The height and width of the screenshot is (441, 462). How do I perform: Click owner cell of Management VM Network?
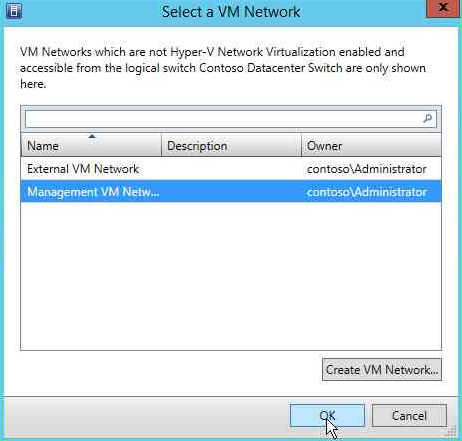coord(367,192)
